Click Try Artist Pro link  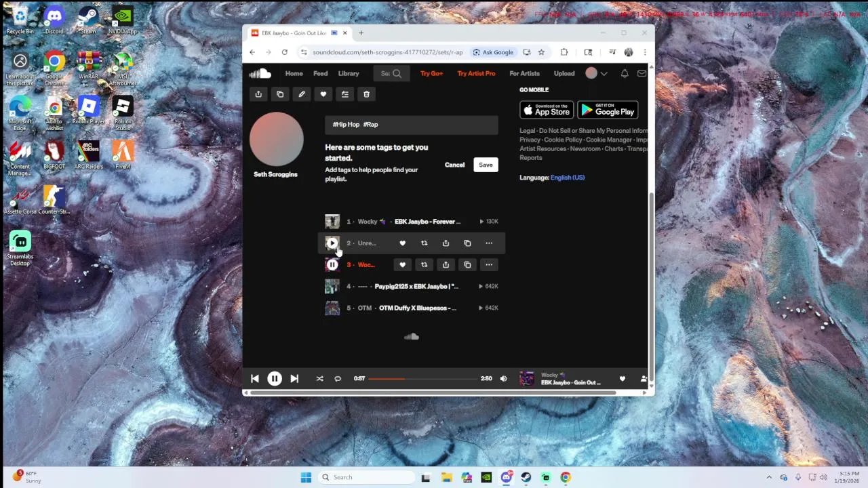click(476, 73)
